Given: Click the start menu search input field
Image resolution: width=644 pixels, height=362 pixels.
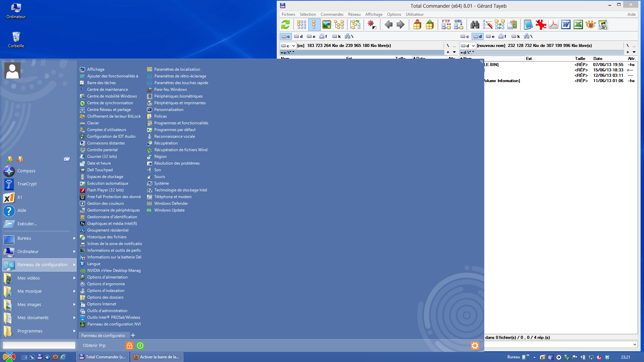Looking at the screenshot, I should (x=39, y=345).
